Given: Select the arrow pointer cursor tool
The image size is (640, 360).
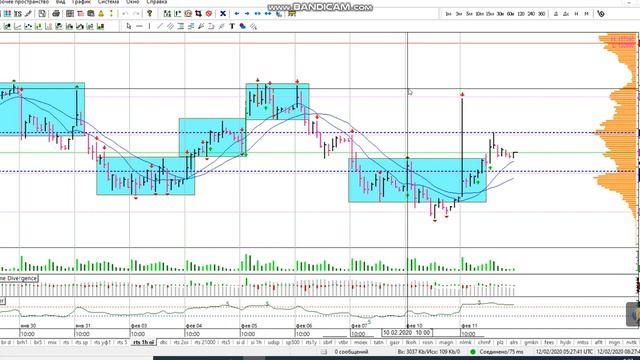Looking at the screenshot, I should click(129, 26).
